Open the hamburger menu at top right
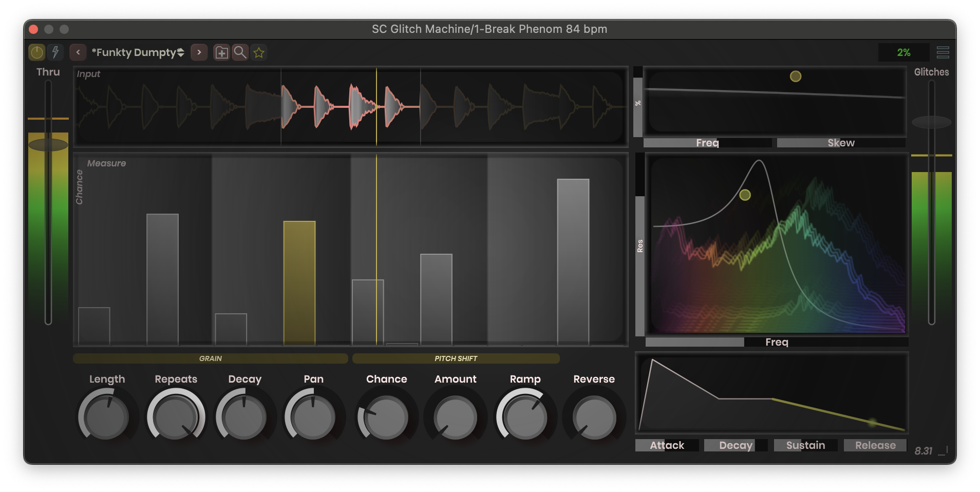The width and height of the screenshot is (980, 492). tap(943, 52)
